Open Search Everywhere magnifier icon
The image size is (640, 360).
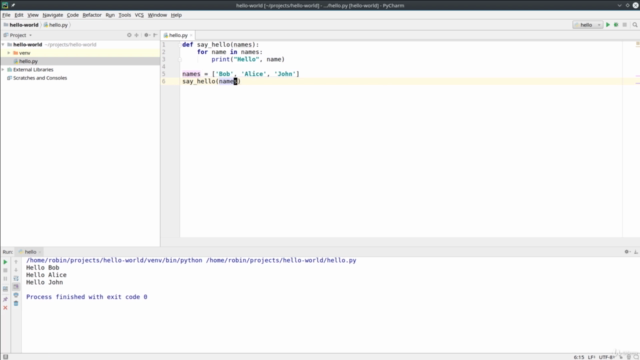tap(635, 25)
